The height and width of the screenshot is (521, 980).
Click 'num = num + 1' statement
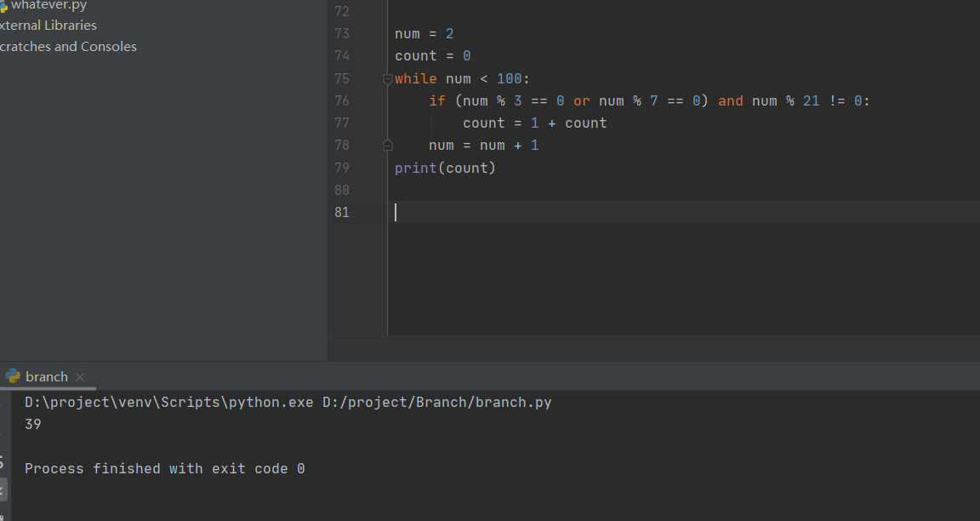(x=484, y=145)
